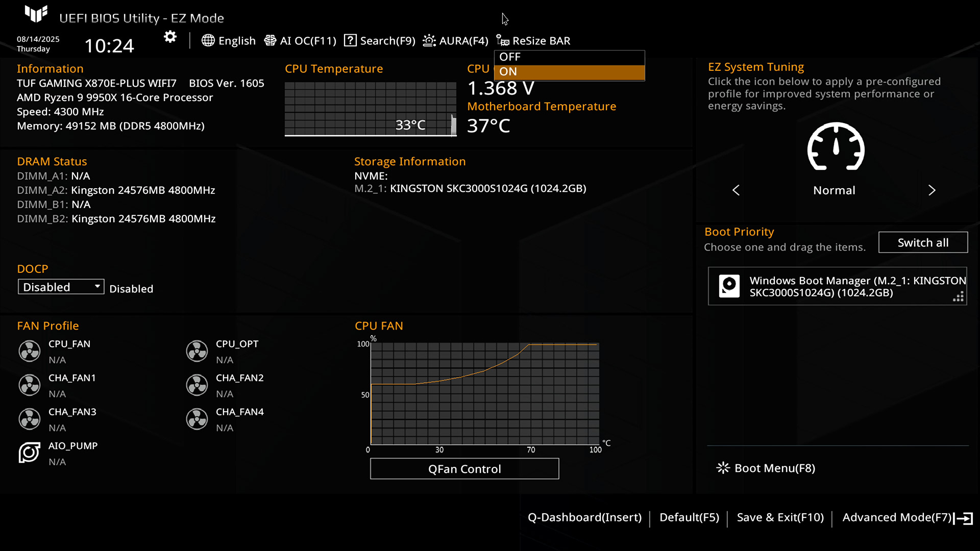Open AI OC (F11) menu
Image resolution: width=980 pixels, height=551 pixels.
tap(300, 41)
